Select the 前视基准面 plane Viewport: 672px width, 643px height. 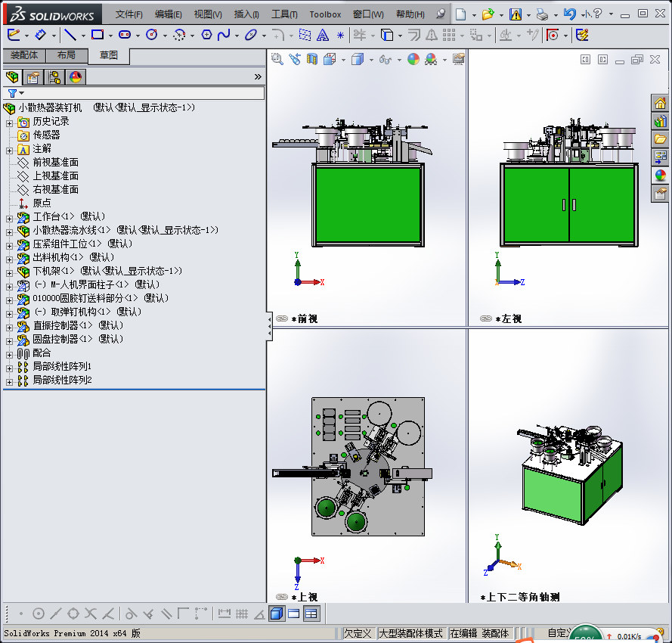pyautogui.click(x=55, y=162)
